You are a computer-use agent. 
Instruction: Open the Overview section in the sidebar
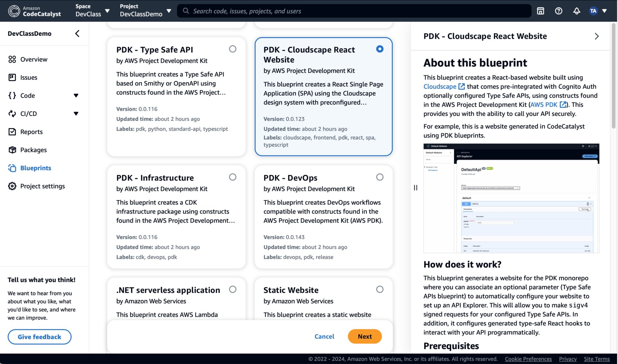tap(33, 59)
